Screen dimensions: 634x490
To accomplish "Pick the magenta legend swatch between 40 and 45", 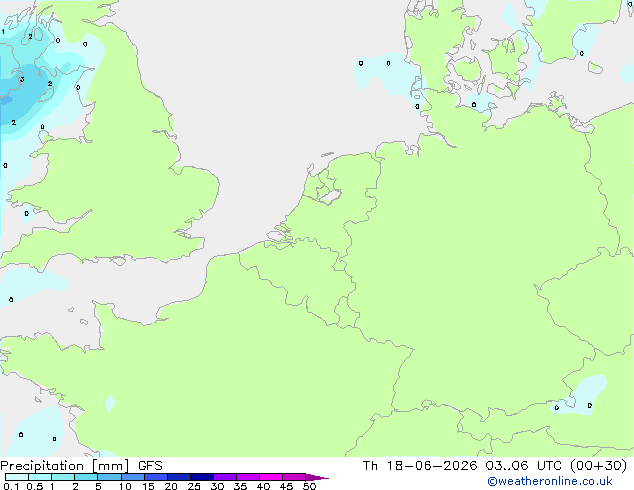I will (x=271, y=477).
